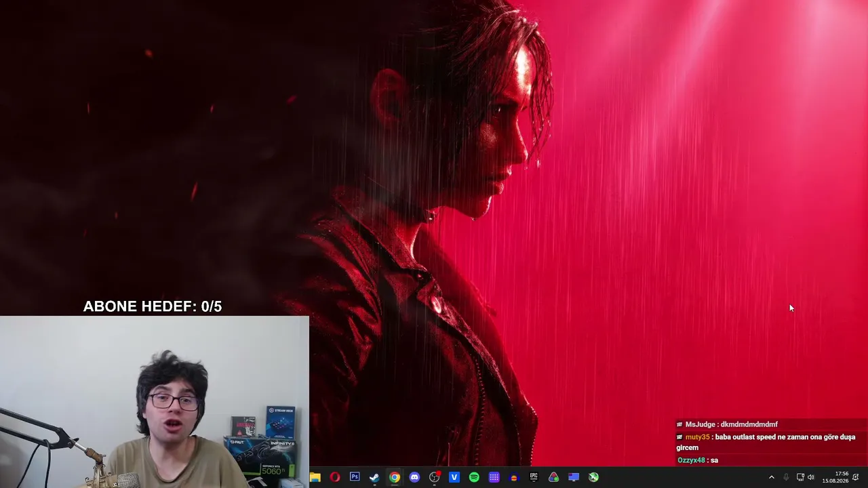Click the microphone tray icon
Viewport: 868px width, 488px height.
pyautogui.click(x=786, y=477)
